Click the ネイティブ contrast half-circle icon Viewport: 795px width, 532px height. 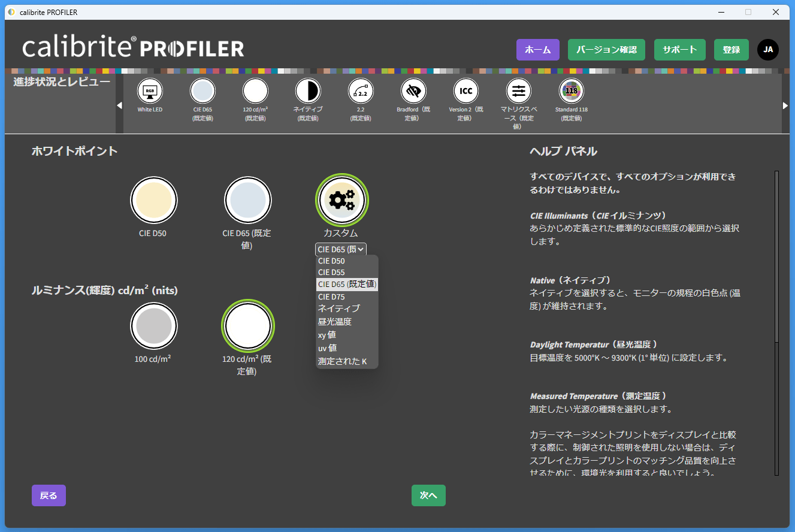tap(308, 91)
